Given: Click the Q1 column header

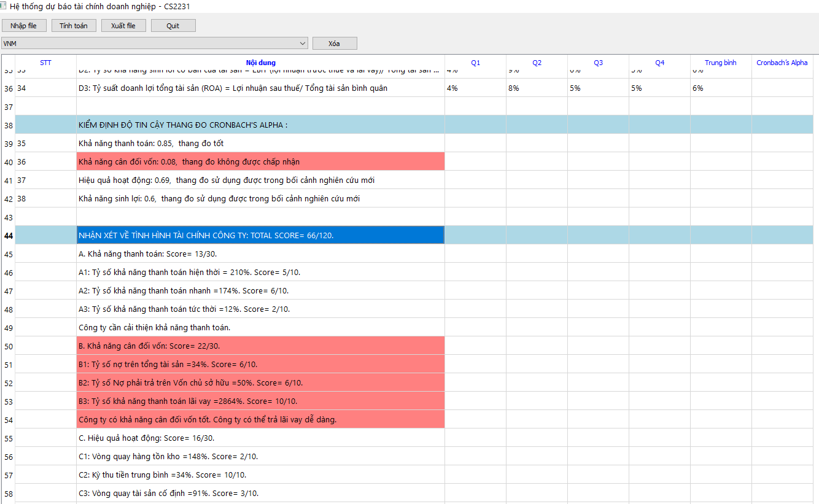Looking at the screenshot, I should [476, 63].
